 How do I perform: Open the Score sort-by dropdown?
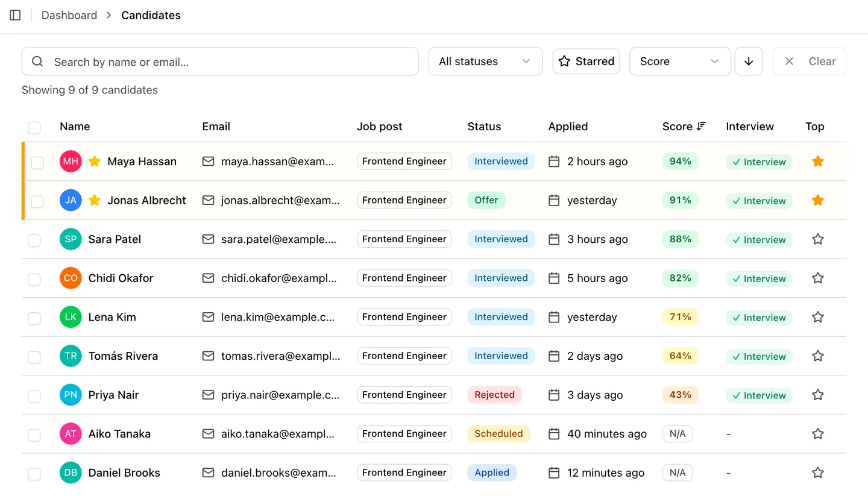coord(680,61)
